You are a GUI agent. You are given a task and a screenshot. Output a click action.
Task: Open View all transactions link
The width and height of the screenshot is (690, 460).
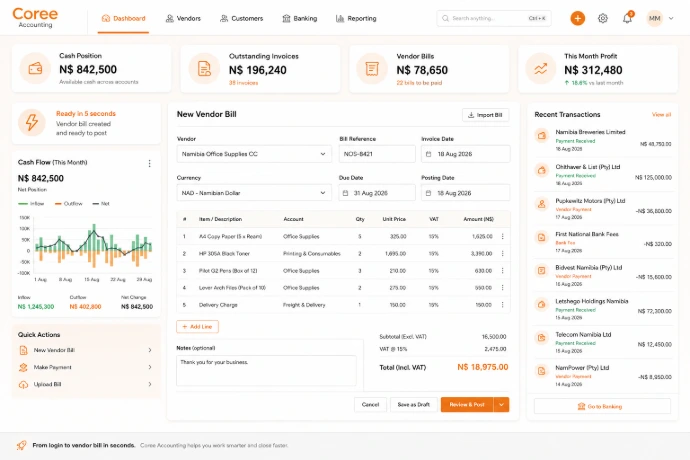661,114
